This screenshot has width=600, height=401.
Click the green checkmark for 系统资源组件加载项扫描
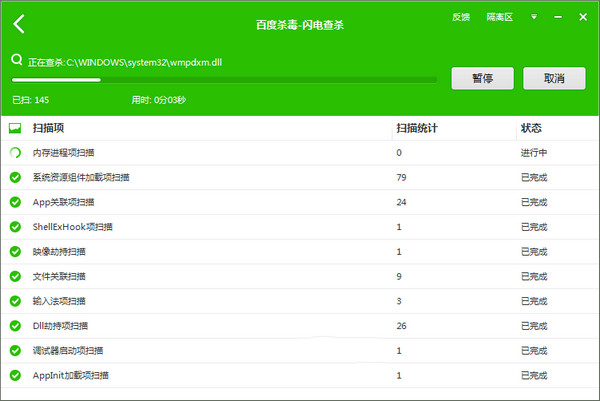click(15, 178)
